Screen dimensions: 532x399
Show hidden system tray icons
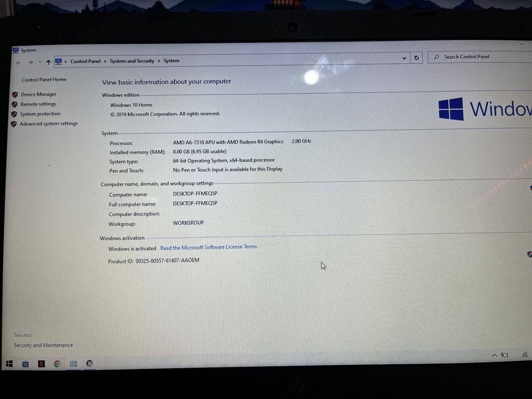[494, 356]
